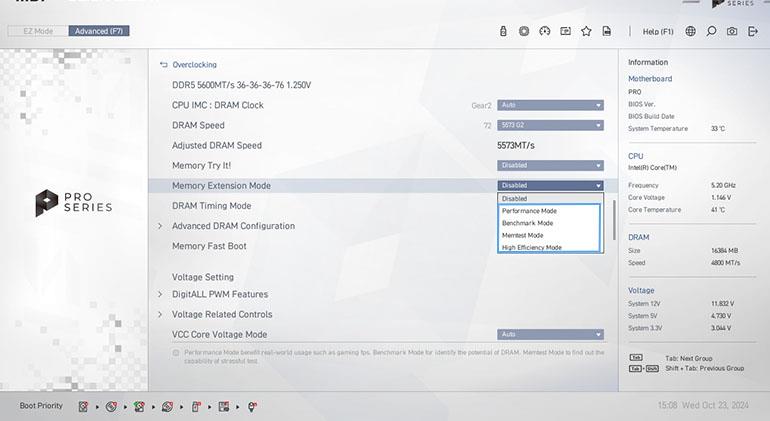Screen dimensions: 770x421
Task: Take a screenshot with the camera icon
Action: click(732, 31)
